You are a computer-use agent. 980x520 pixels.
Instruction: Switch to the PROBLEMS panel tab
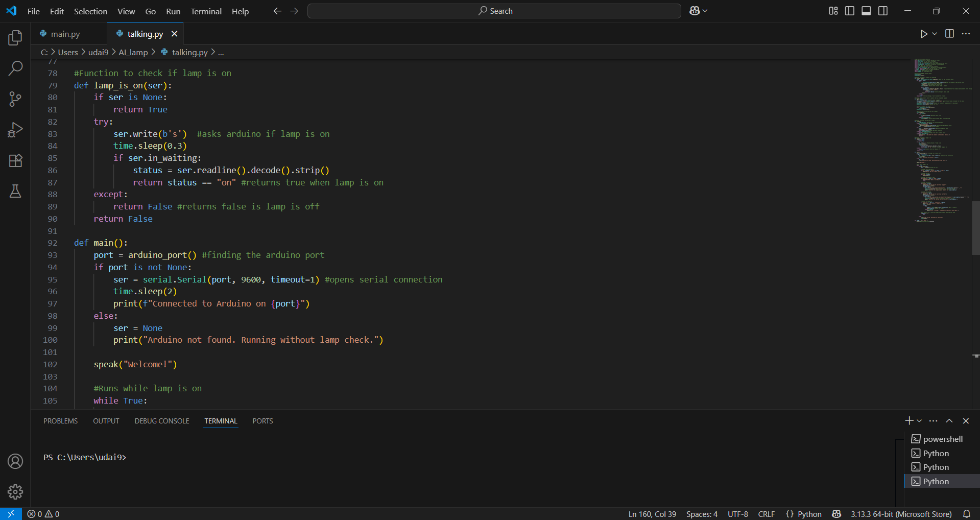coord(61,421)
